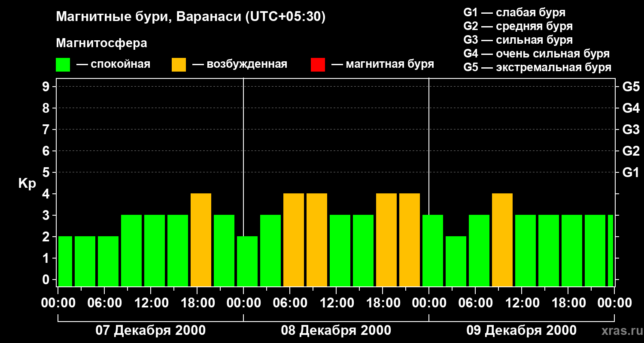Select the '09 Декабря 2000' date label
The height and width of the screenshot is (343, 644).
click(x=521, y=331)
